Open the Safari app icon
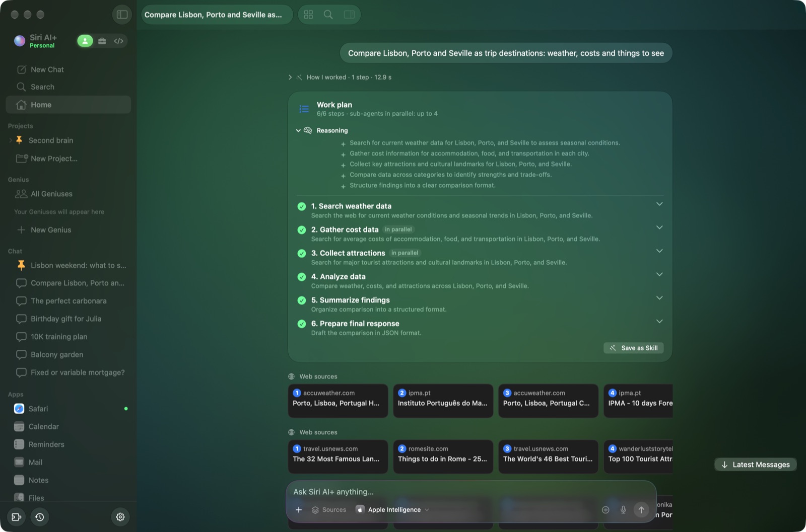806x532 pixels. [19, 409]
